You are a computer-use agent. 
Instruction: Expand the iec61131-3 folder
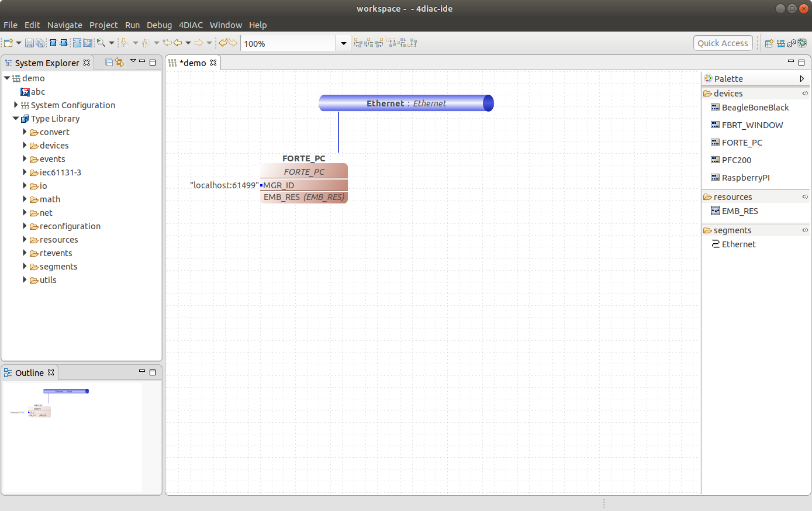coord(25,172)
